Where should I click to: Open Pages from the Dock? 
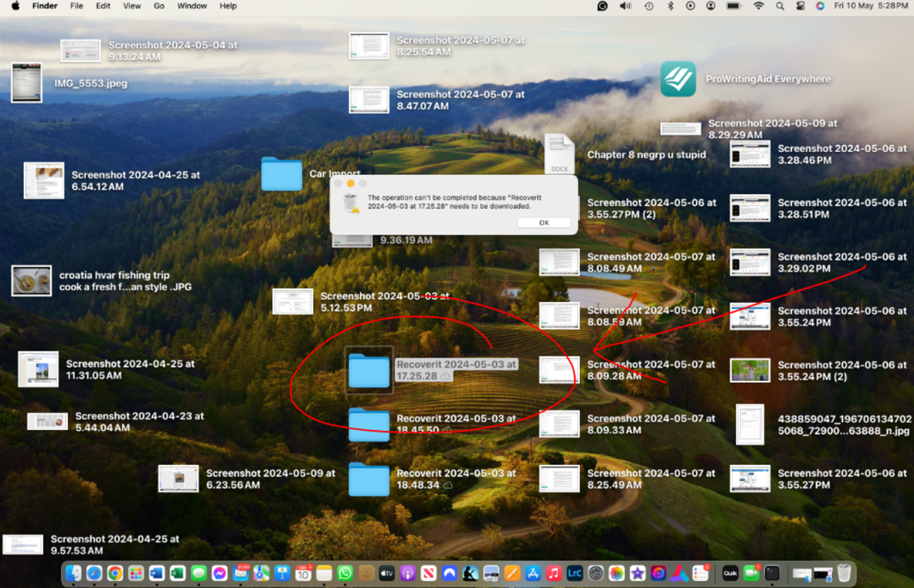(512, 573)
